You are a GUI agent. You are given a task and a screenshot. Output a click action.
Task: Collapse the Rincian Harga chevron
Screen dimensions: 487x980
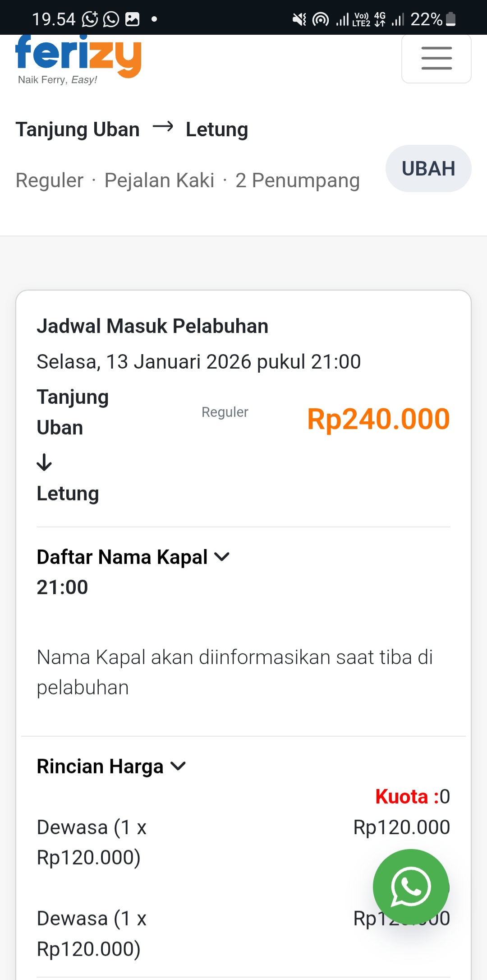(179, 766)
